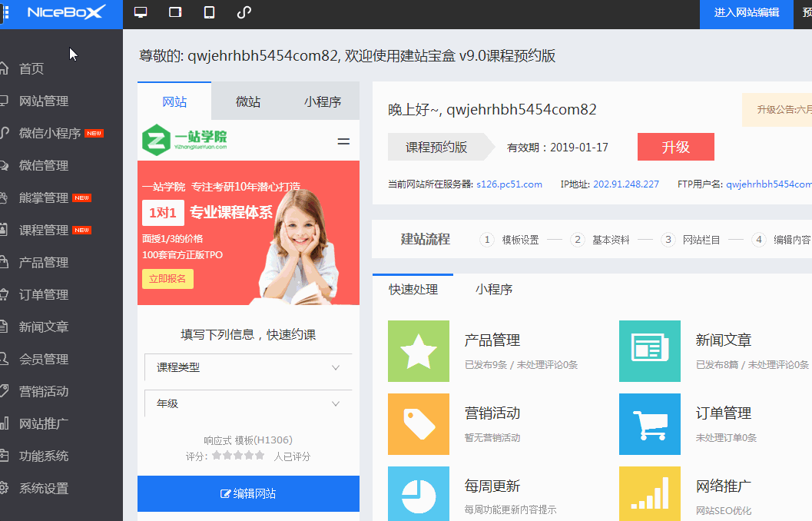The width and height of the screenshot is (812, 521).
Task: Click the 编辑网站 blue button
Action: [x=248, y=493]
